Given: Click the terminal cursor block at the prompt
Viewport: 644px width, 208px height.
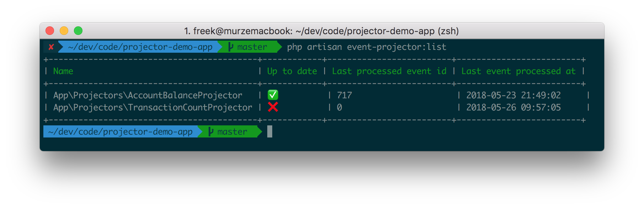Looking at the screenshot, I should [270, 131].
